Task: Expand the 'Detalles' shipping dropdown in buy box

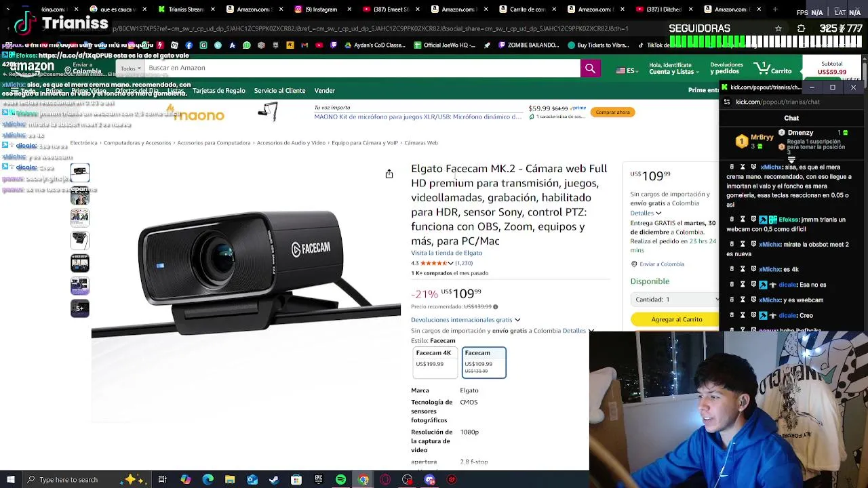Action: 646,213
